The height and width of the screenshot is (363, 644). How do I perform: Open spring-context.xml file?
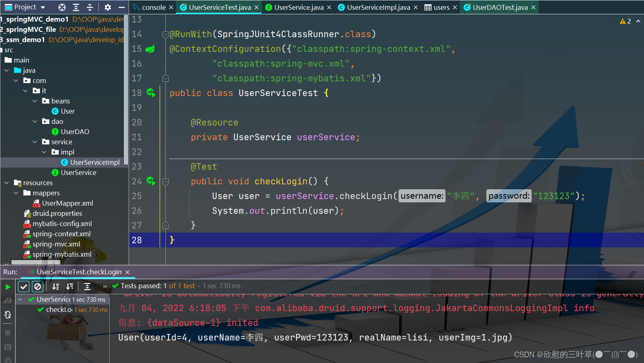point(57,234)
